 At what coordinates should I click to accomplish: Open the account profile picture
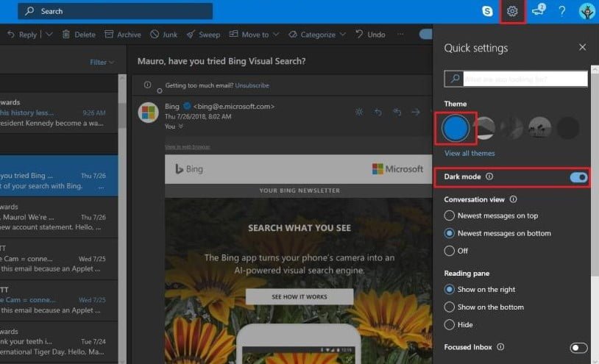pos(587,11)
